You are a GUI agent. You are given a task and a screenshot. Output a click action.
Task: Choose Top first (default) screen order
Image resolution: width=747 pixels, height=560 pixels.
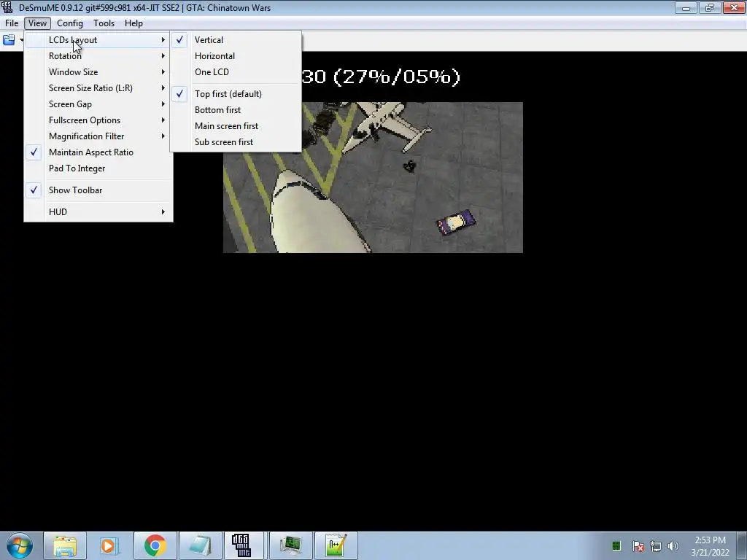[x=236, y=94]
